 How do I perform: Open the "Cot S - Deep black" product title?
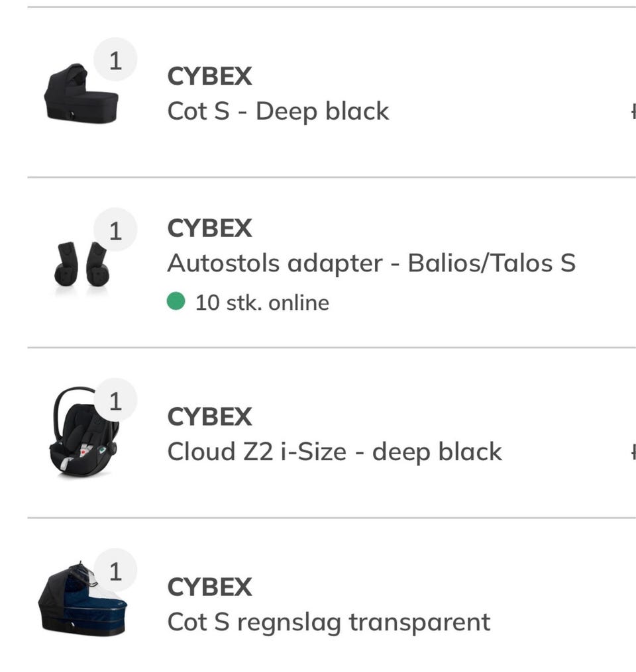tap(278, 111)
